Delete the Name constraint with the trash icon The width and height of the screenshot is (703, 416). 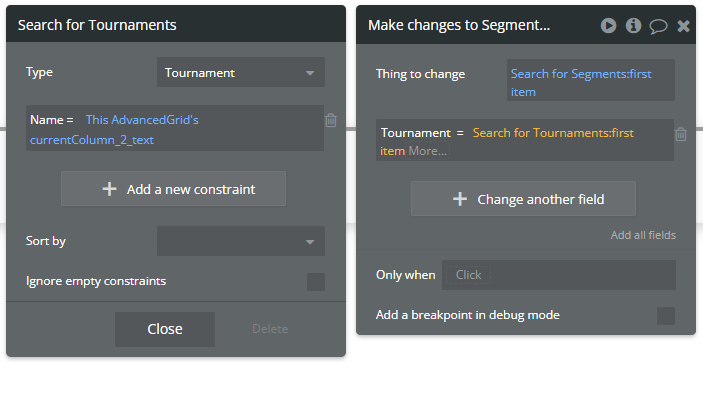pos(331,120)
